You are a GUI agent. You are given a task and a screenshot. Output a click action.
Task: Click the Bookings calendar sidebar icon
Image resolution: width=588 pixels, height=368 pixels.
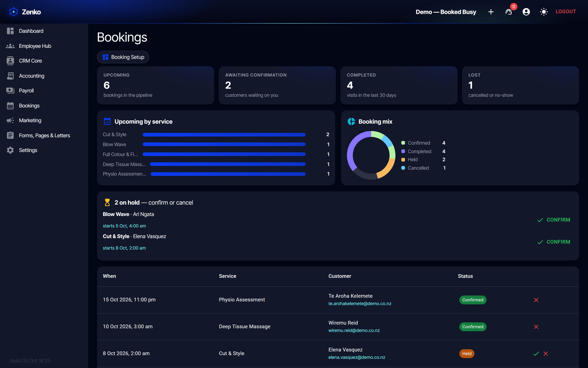tap(10, 106)
